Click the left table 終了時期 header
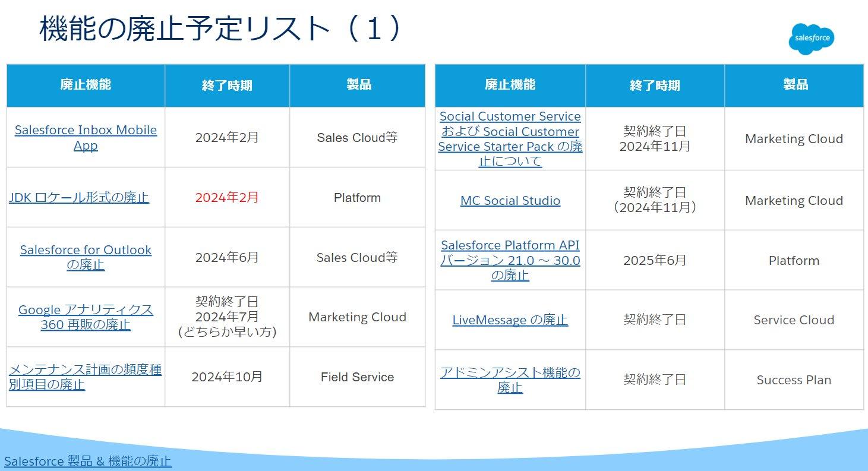 227,86
